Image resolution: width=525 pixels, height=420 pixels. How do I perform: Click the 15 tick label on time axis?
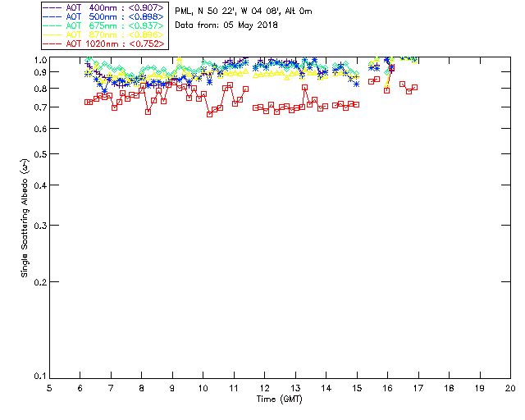coord(357,388)
